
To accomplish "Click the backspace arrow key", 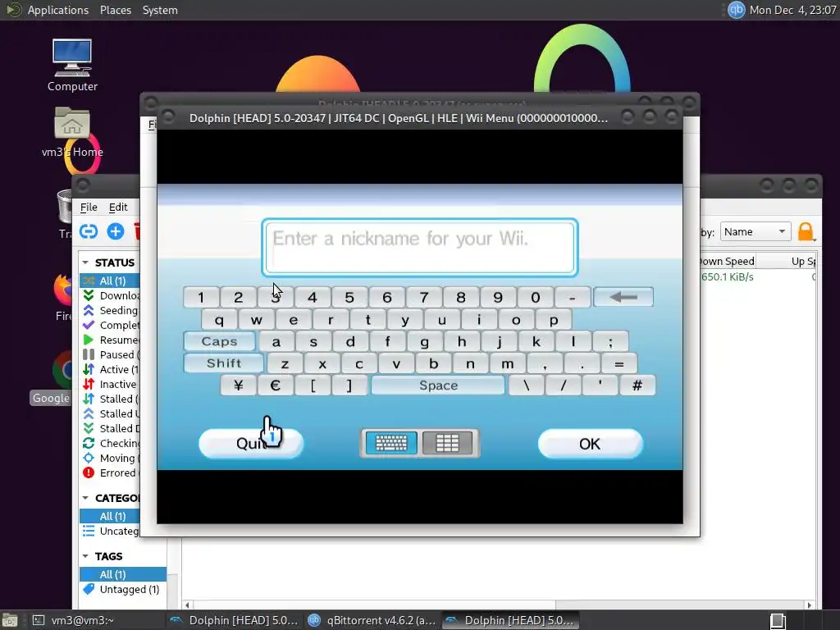I will (623, 297).
